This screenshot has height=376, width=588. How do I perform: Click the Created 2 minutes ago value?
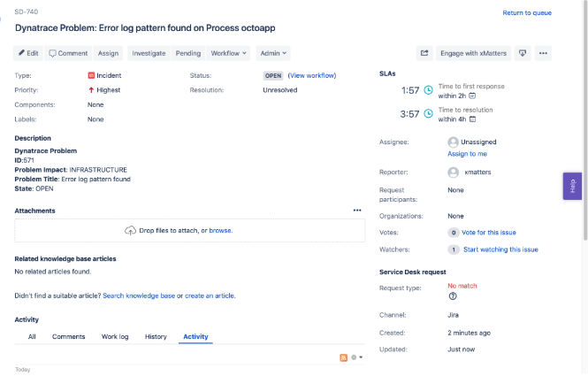pyautogui.click(x=470, y=333)
